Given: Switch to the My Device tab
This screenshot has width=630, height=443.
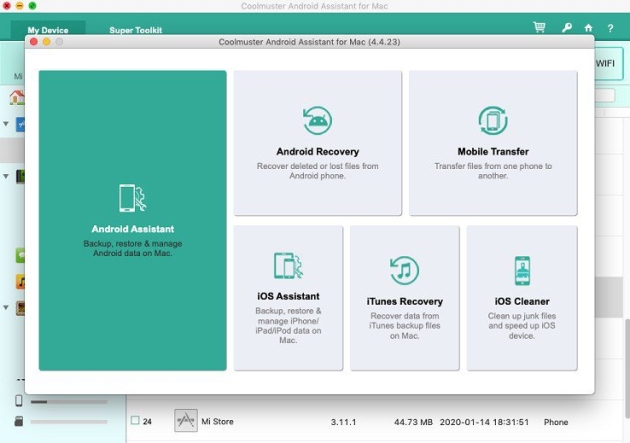Looking at the screenshot, I should [x=48, y=30].
